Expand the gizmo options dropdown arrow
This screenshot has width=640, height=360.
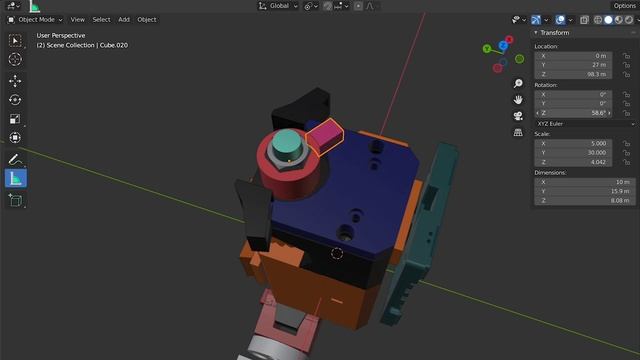pos(546,20)
